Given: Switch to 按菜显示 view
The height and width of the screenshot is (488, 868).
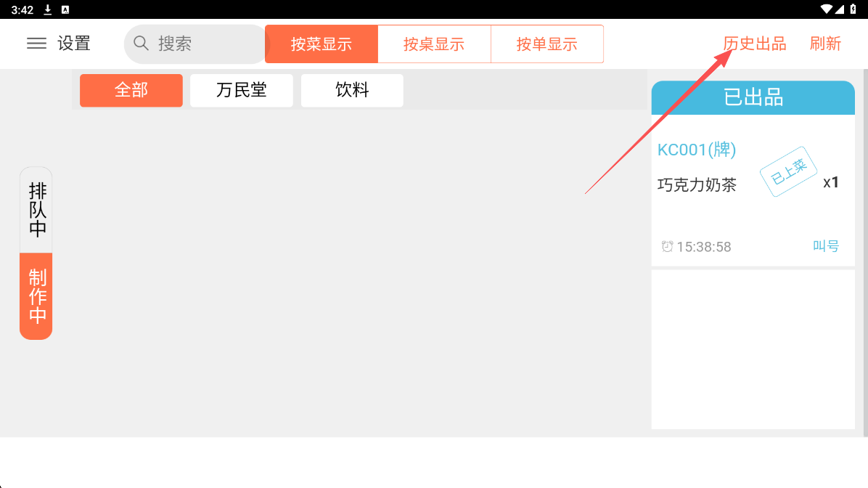Looking at the screenshot, I should coord(322,44).
